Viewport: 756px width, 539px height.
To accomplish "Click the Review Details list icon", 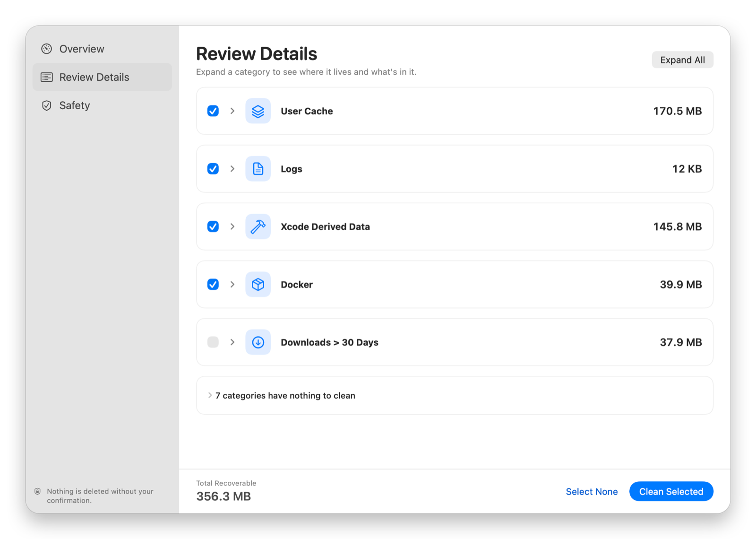I will (46, 77).
